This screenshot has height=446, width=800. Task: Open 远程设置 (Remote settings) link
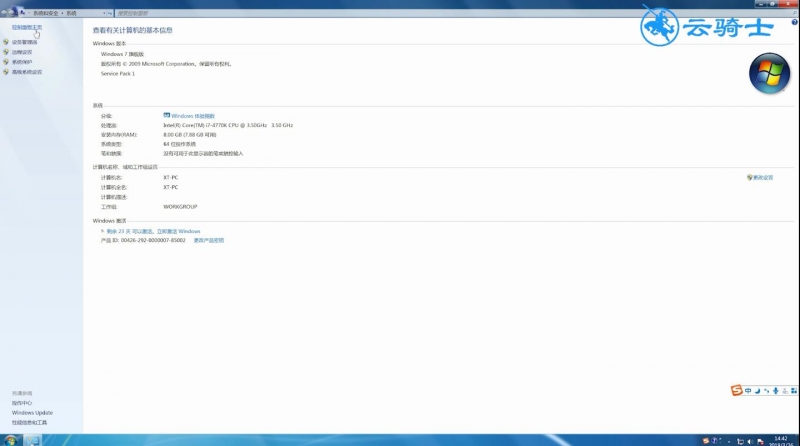(x=22, y=52)
